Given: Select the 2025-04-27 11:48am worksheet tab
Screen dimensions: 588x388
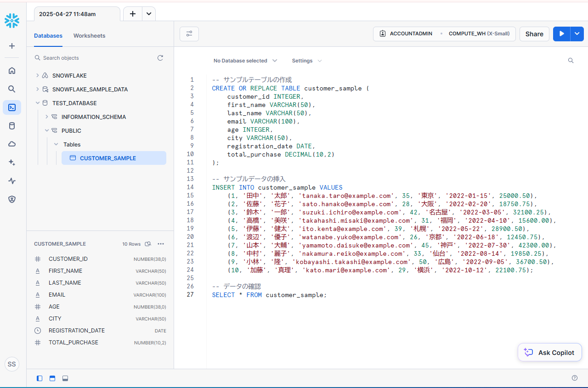Looking at the screenshot, I should [76, 14].
